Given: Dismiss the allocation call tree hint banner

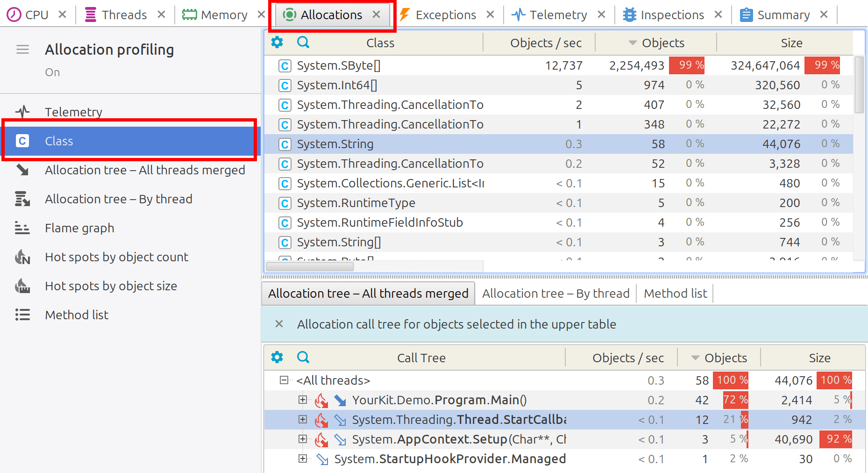Looking at the screenshot, I should 279,324.
